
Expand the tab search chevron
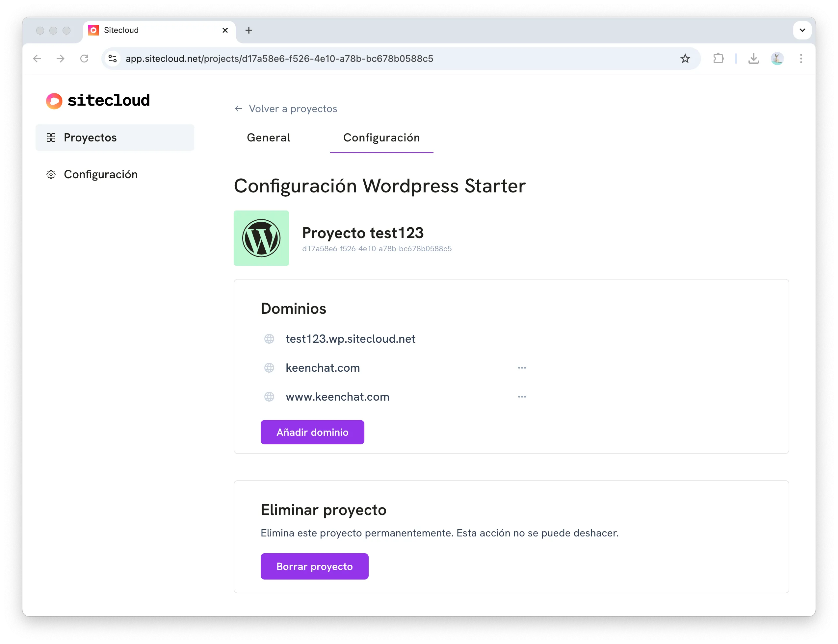802,30
